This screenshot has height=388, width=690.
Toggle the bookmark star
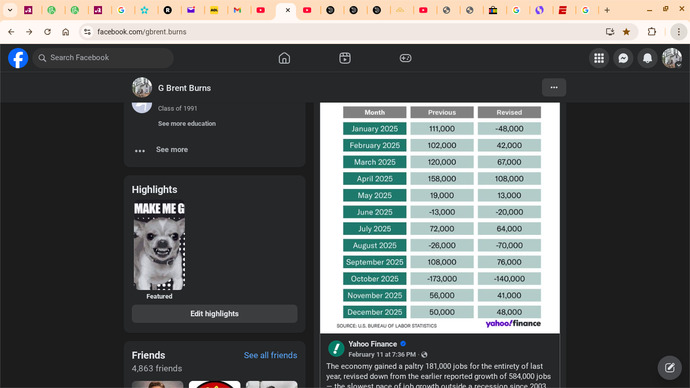[x=626, y=32]
